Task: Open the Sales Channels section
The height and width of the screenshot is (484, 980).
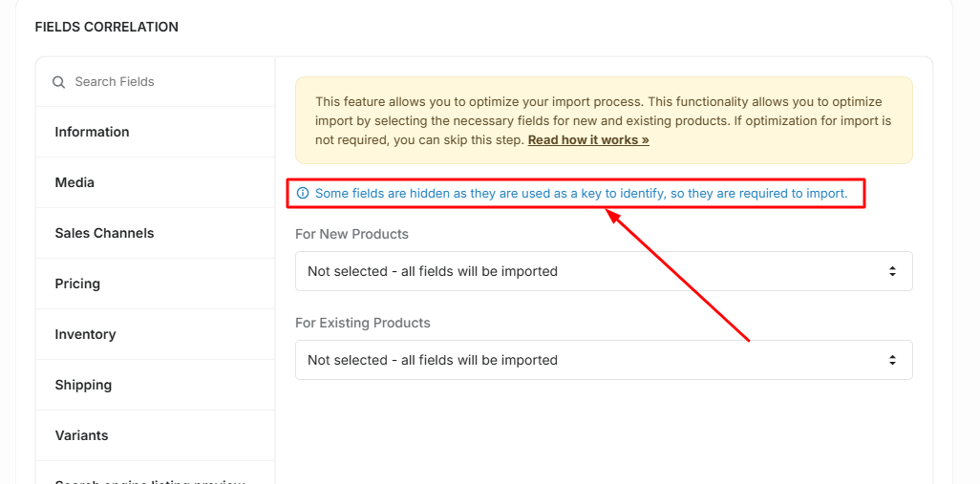Action: tap(155, 233)
